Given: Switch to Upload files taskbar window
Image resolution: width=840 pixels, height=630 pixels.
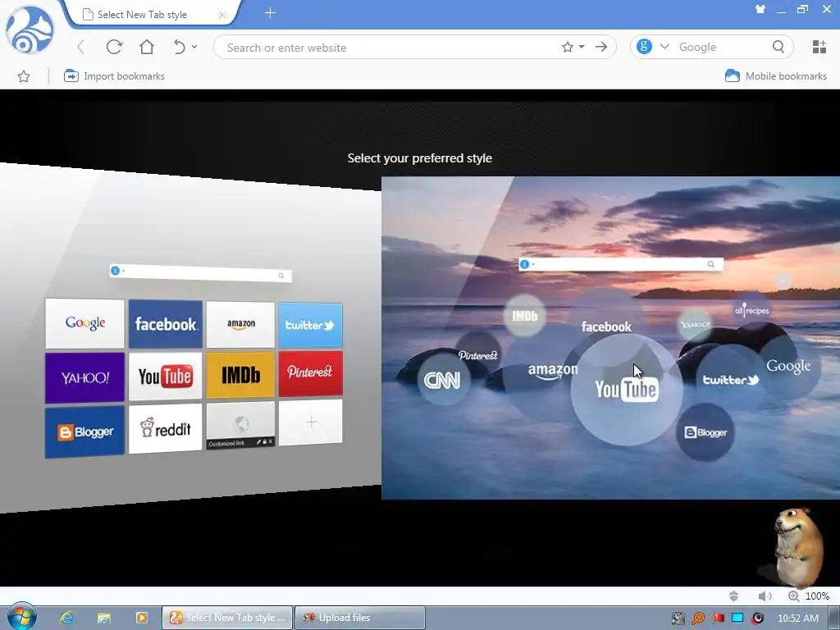Looking at the screenshot, I should 360,618.
